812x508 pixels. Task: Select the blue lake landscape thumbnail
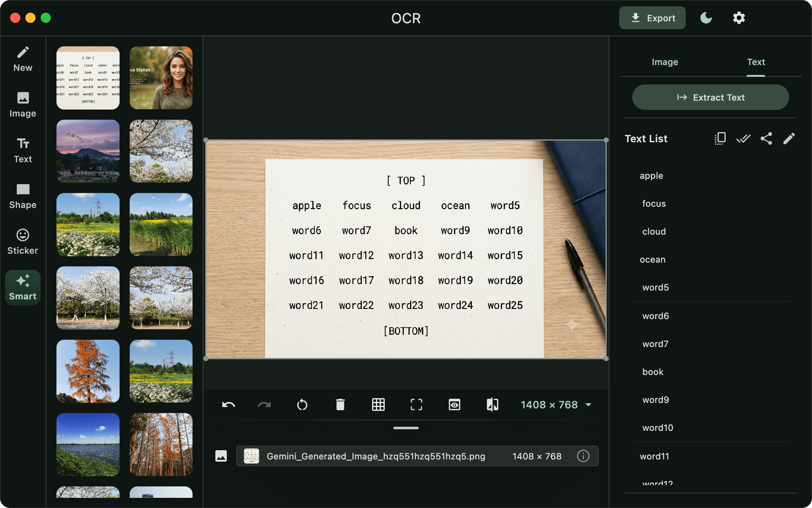pos(88,444)
